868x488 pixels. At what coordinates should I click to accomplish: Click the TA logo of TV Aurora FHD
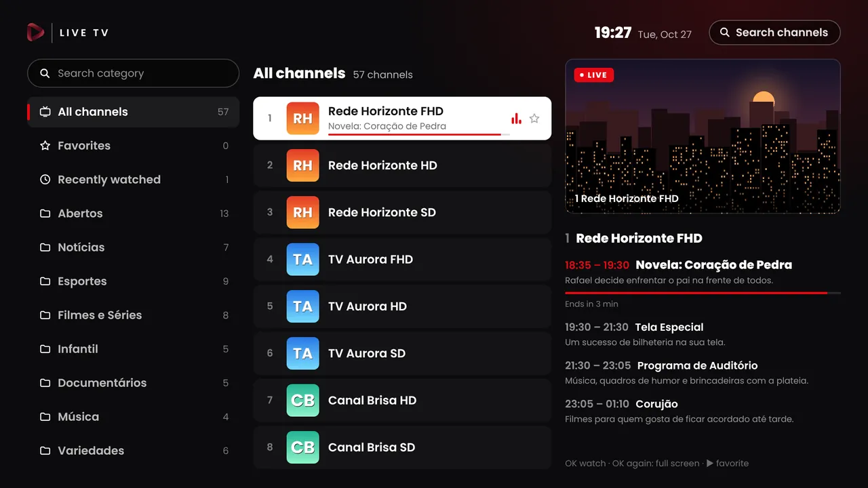[302, 260]
